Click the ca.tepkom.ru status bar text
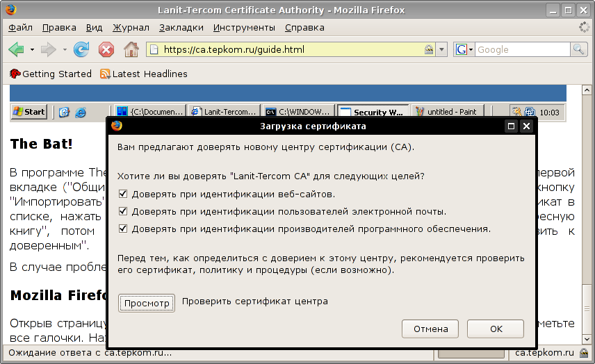Screen dimensions: 595x364 tap(544, 353)
